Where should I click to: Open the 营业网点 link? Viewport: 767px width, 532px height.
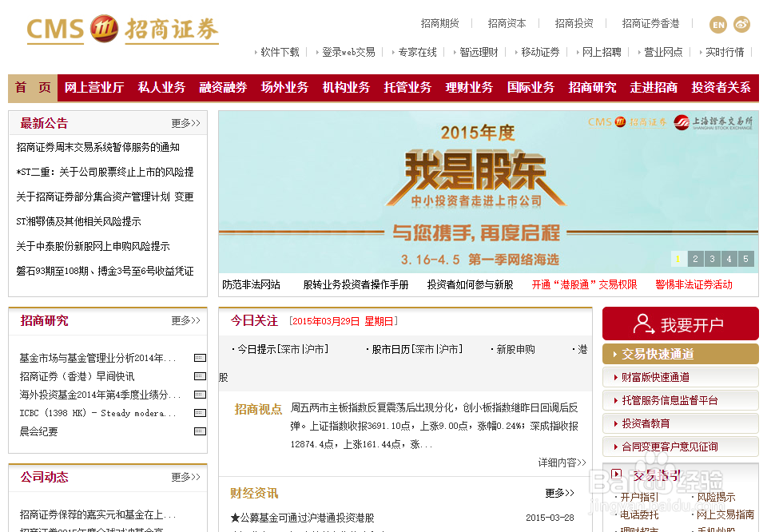663,52
